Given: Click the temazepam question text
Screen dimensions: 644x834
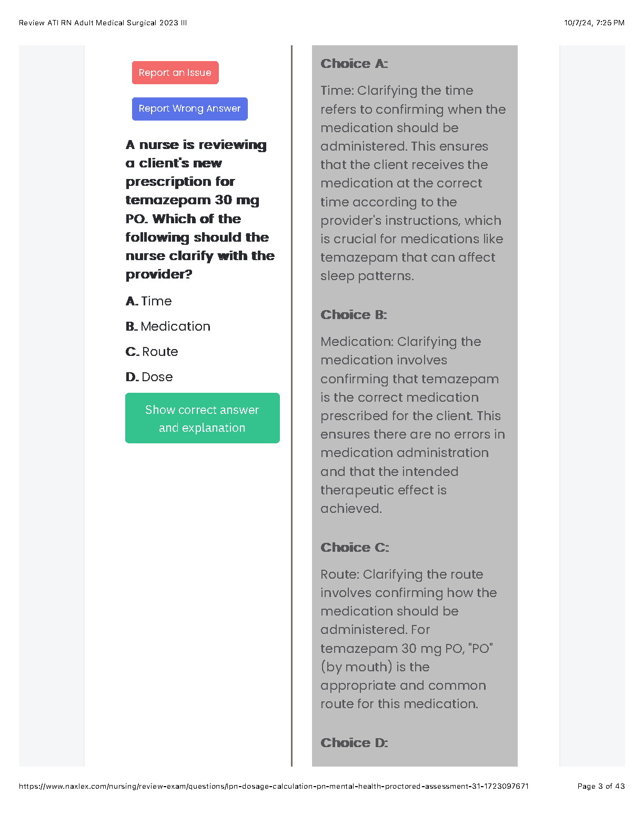Looking at the screenshot, I should [200, 209].
